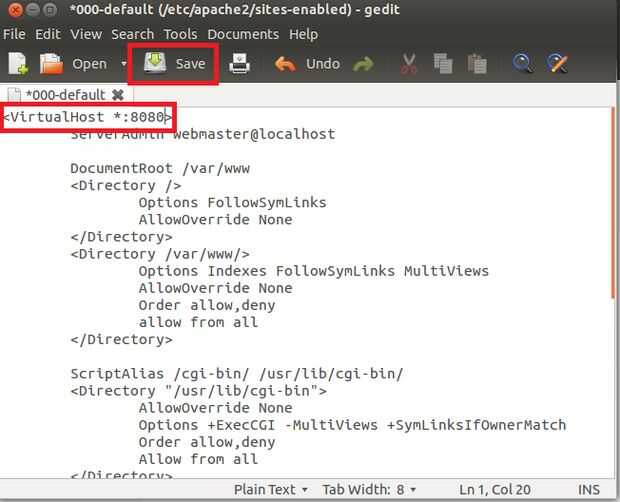Screen dimensions: 620x502
Task: Click the Allow from all capitalized line
Action: click(x=198, y=459)
